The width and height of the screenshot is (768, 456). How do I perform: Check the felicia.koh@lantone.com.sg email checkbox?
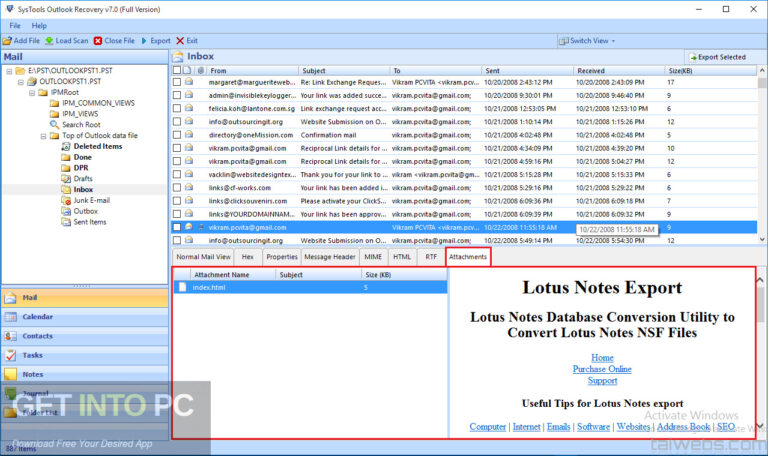[177, 109]
